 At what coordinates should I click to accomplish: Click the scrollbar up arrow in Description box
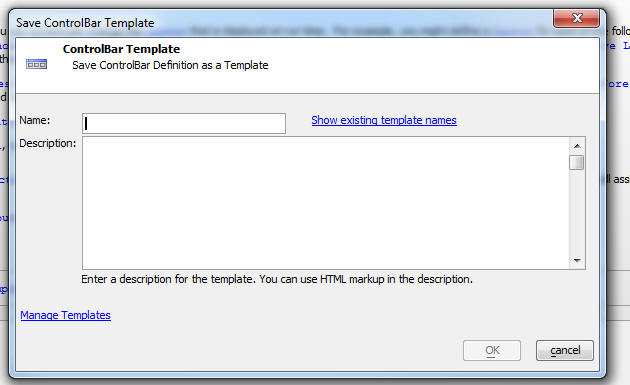point(577,146)
